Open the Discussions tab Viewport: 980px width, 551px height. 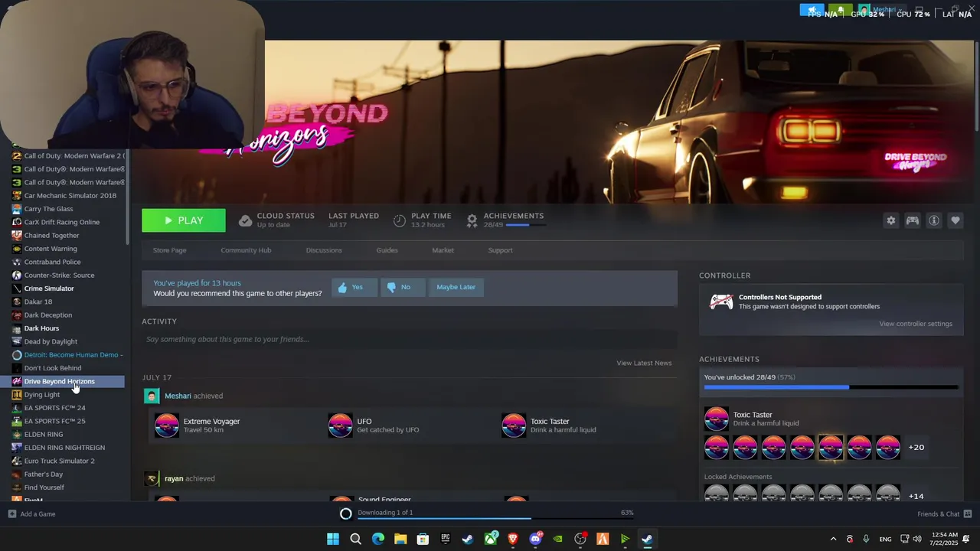(x=324, y=250)
